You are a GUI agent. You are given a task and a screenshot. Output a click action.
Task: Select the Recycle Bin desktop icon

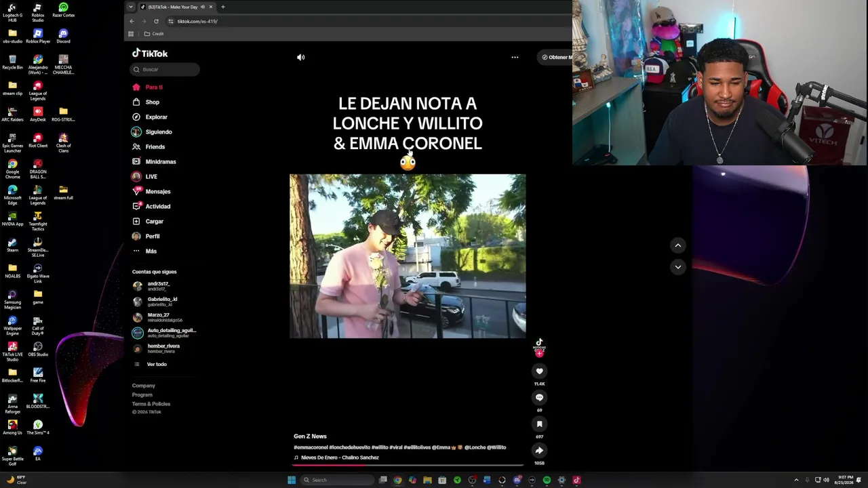click(12, 62)
